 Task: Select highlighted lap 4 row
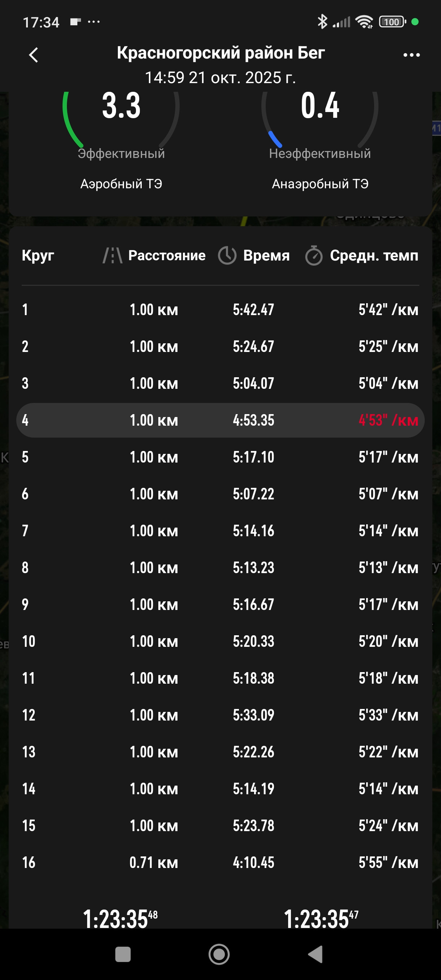(x=220, y=420)
